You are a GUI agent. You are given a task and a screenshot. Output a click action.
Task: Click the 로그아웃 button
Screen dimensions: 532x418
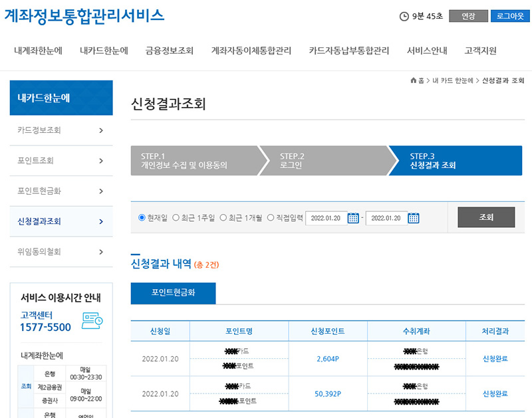coord(510,17)
